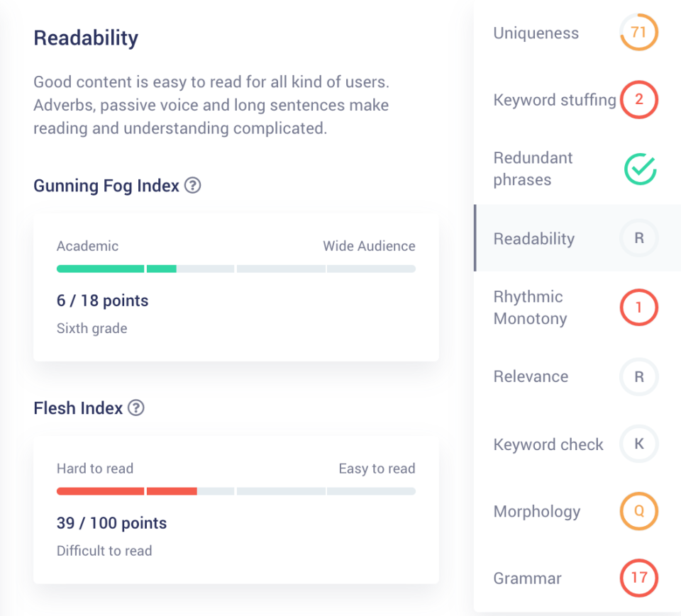The image size is (681, 616).
Task: Switch to the Redundant phrases section
Action: point(533,169)
